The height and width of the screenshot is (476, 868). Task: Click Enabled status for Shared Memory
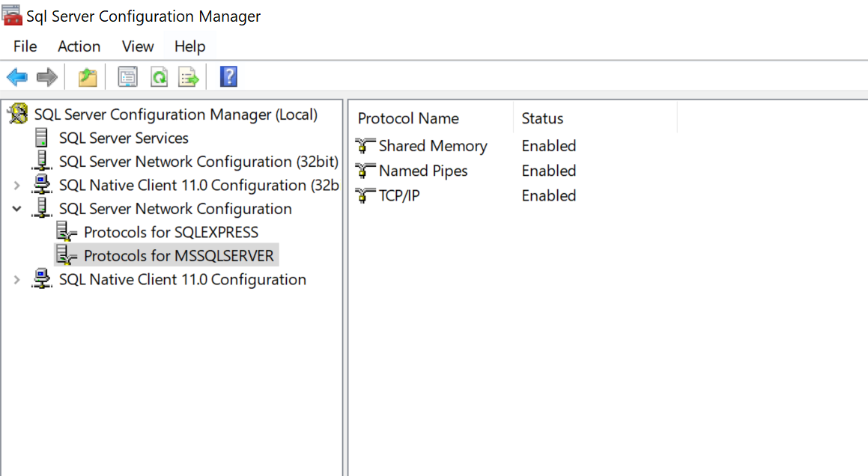[x=549, y=145]
